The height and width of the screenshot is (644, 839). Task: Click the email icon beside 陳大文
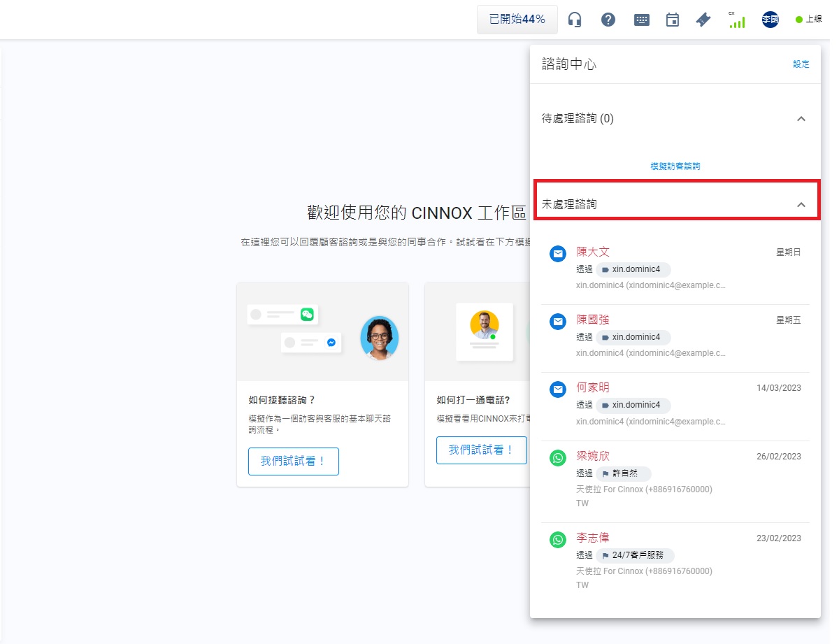[x=557, y=254]
